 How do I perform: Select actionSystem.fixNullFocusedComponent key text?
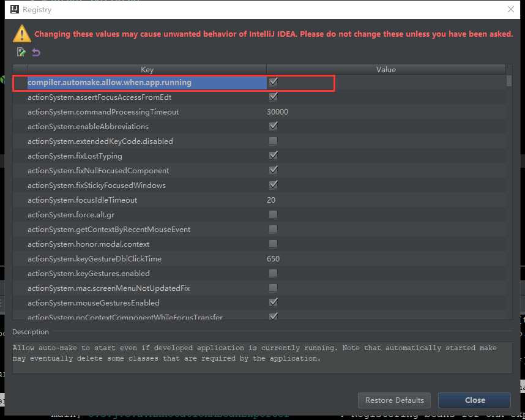(x=98, y=171)
